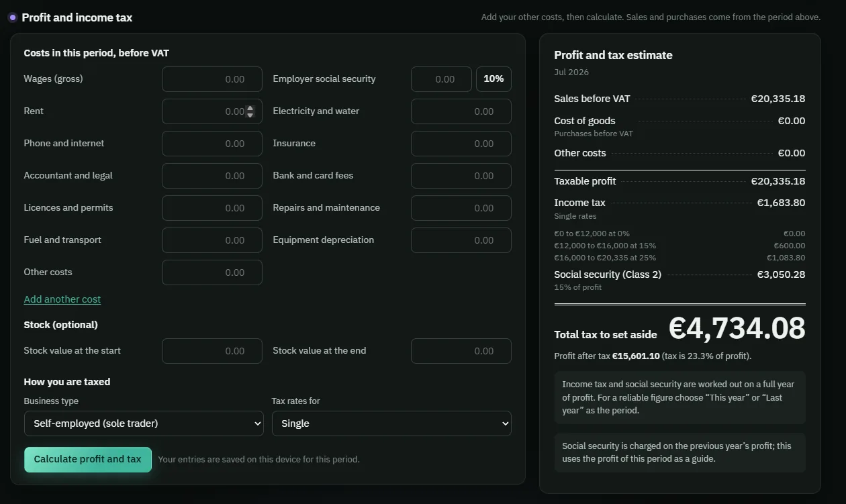Select the Stock value at the end field
The width and height of the screenshot is (846, 504).
(461, 351)
